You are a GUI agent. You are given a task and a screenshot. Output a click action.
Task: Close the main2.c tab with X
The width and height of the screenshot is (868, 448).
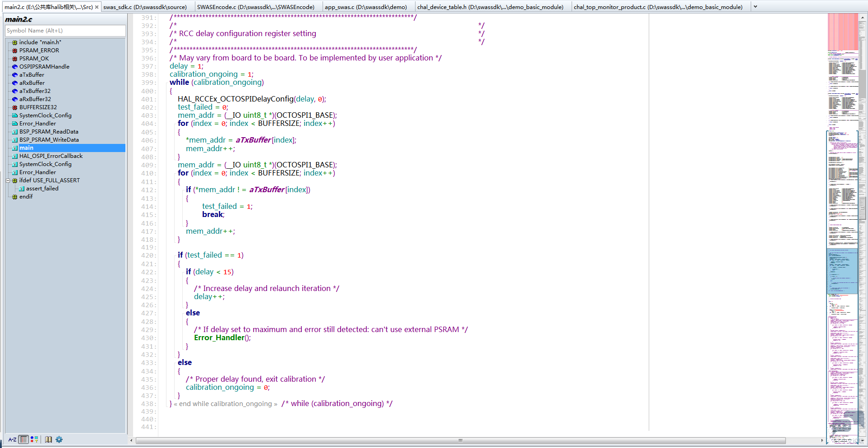97,7
